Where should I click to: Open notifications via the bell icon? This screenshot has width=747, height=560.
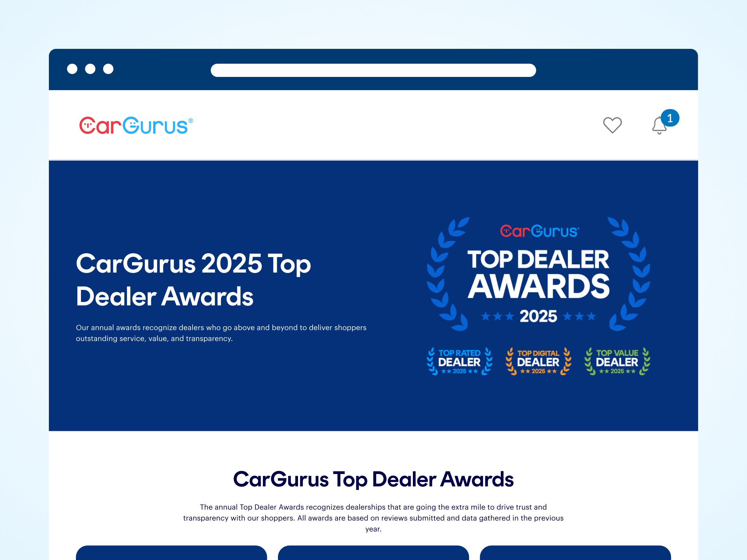[x=659, y=126]
